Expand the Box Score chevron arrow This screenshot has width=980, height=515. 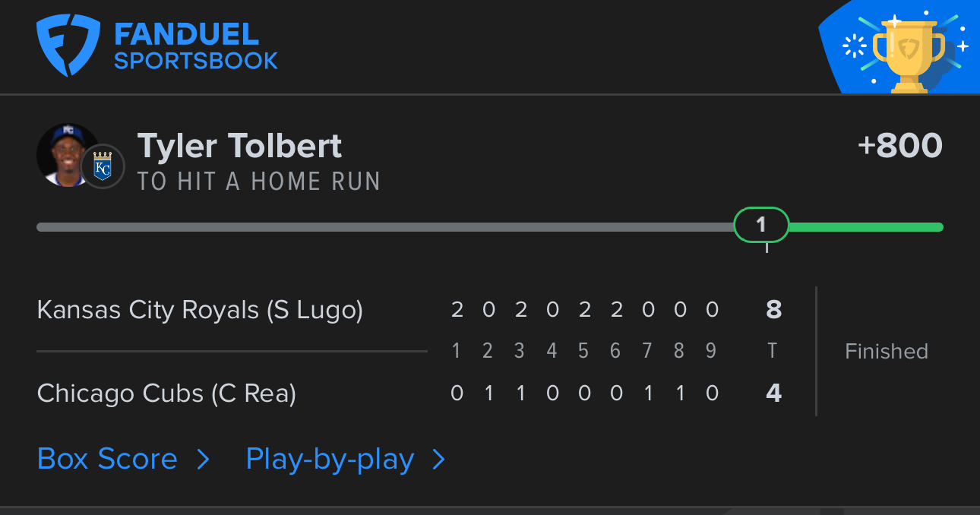point(203,459)
